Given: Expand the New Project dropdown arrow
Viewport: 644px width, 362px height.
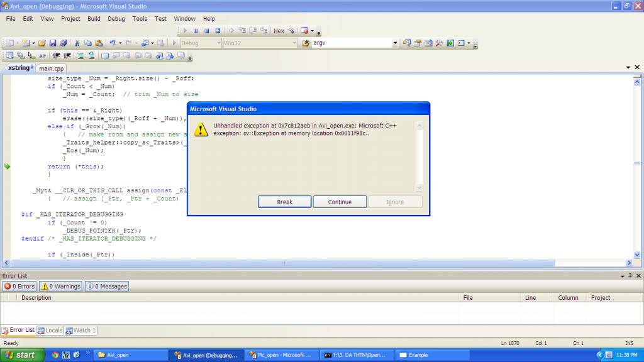Looking at the screenshot, I should [17, 43].
